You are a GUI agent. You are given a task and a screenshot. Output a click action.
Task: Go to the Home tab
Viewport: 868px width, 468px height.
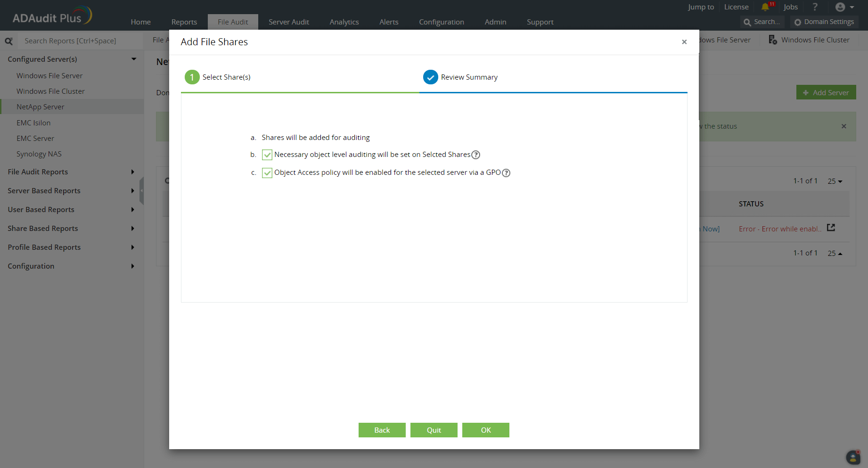tap(141, 22)
